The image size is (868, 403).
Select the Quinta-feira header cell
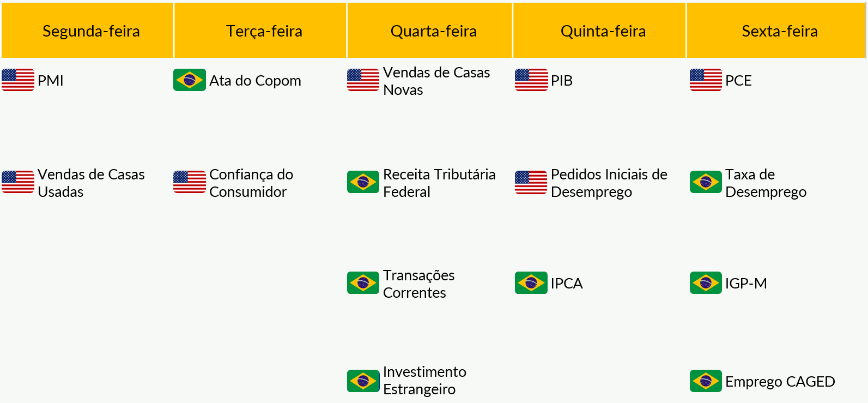[x=599, y=31]
